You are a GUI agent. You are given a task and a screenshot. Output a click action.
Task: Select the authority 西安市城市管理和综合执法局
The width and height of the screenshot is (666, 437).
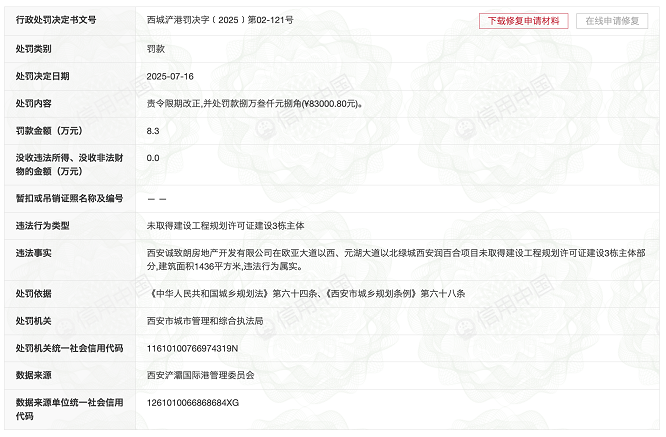205,321
